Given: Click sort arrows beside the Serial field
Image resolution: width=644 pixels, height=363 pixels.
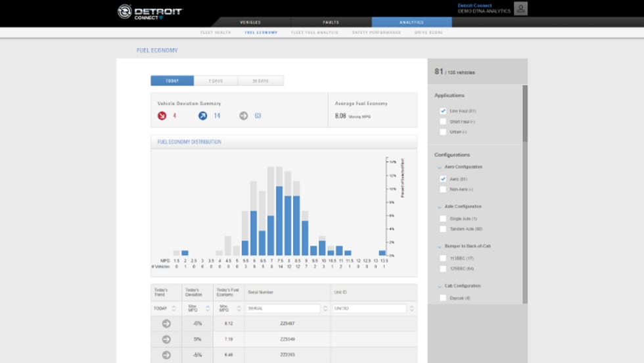Looking at the screenshot, I should (x=326, y=308).
